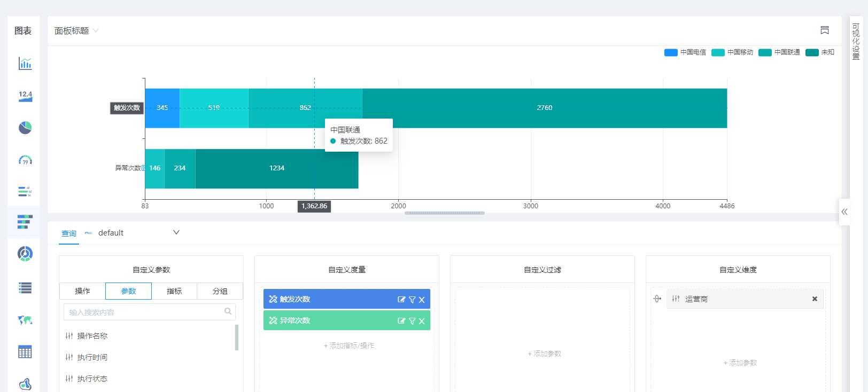Select the horizontal ranking bar chart icon
Image resolution: width=868 pixels, height=392 pixels.
pos(25,191)
